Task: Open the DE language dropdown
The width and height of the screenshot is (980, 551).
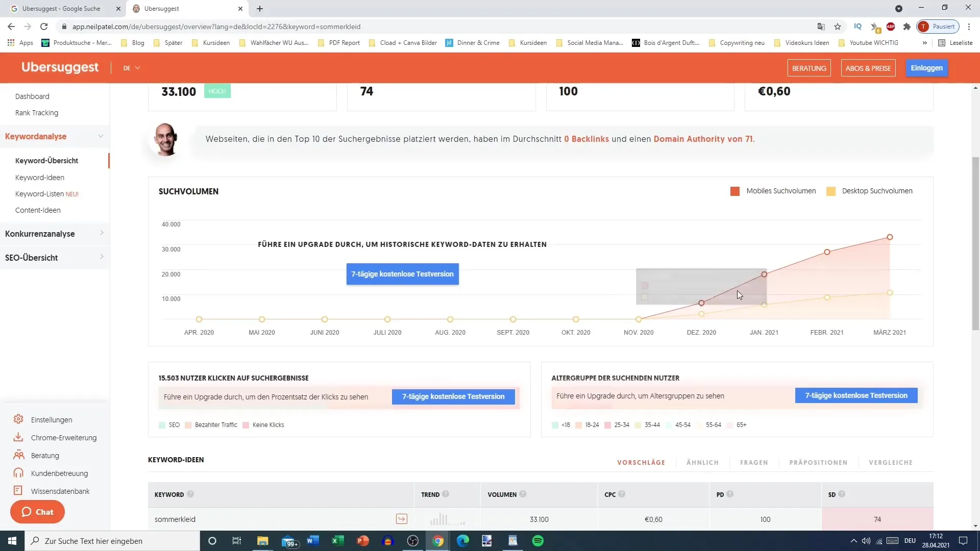Action: 131,68
